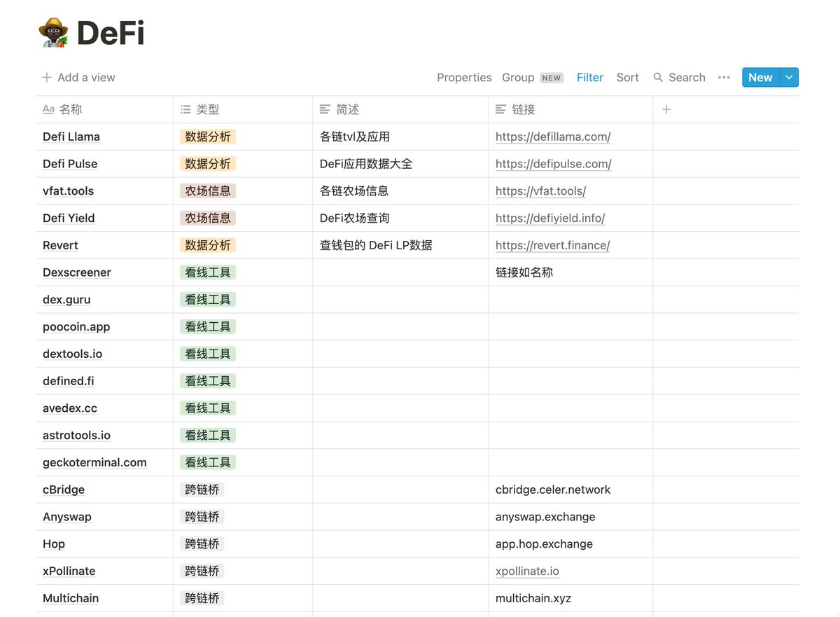Click the 各链农场信息 description cell
Image resolution: width=840 pixels, height=617 pixels.
pyautogui.click(x=400, y=191)
